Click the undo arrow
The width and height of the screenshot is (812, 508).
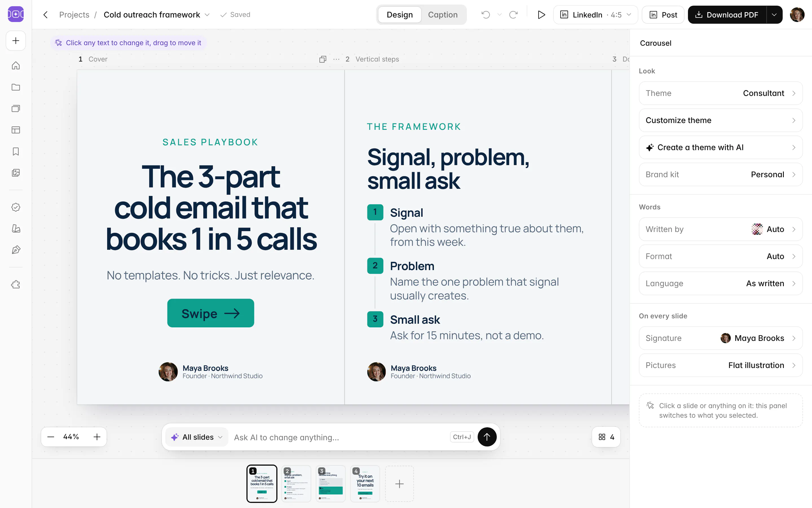[x=486, y=14]
